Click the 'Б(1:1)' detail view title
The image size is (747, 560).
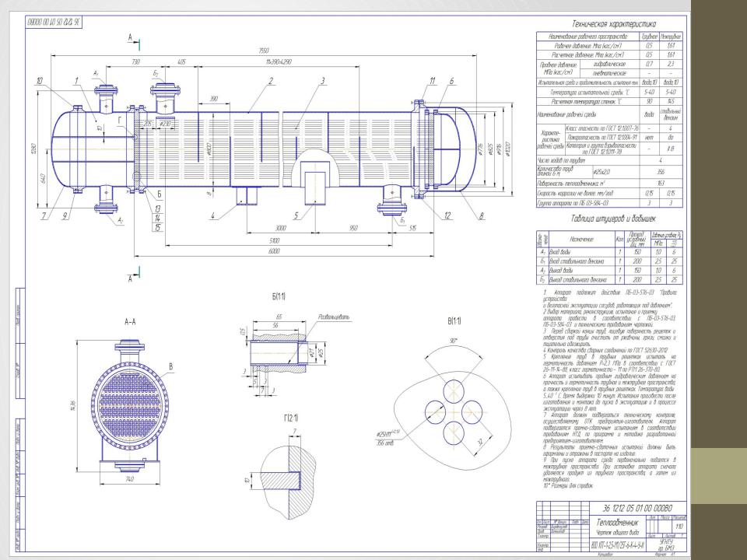[x=279, y=296]
